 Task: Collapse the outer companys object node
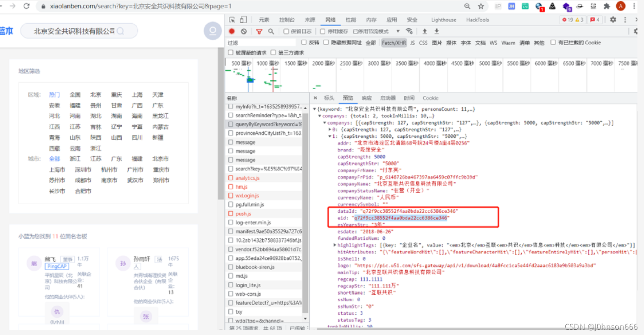[x=320, y=116]
